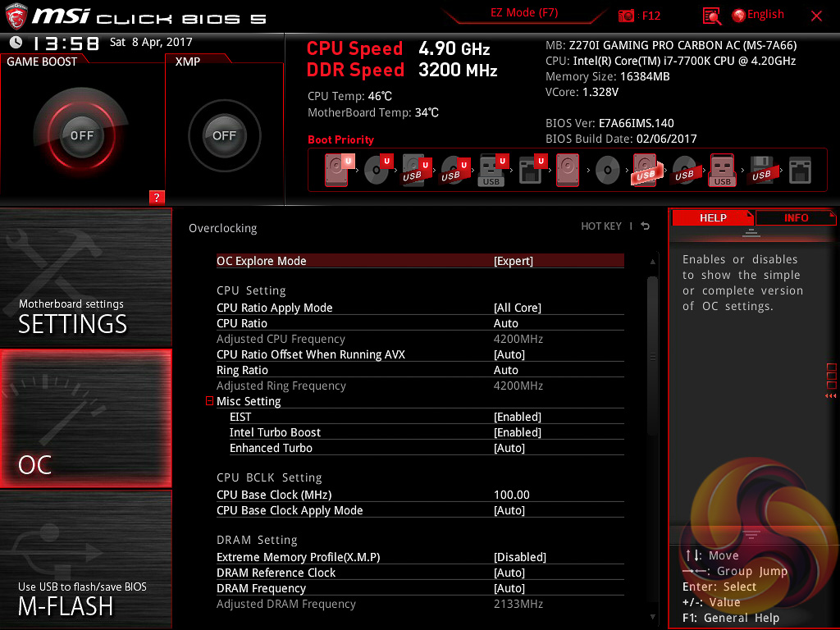Toggle the GAME BOOST knob on

point(81,135)
